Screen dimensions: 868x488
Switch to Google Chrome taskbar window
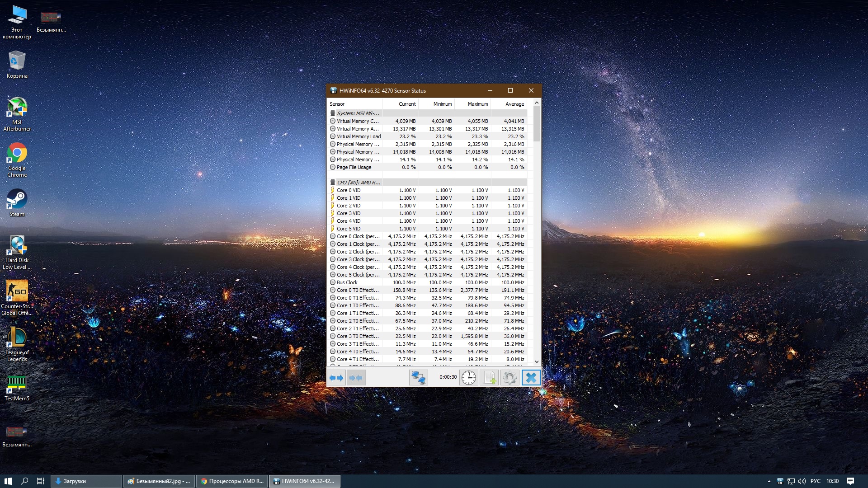[232, 481]
